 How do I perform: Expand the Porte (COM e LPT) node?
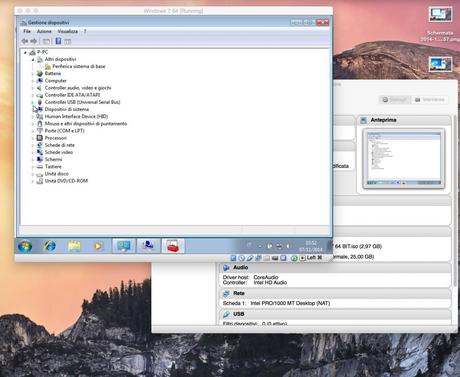coord(33,131)
